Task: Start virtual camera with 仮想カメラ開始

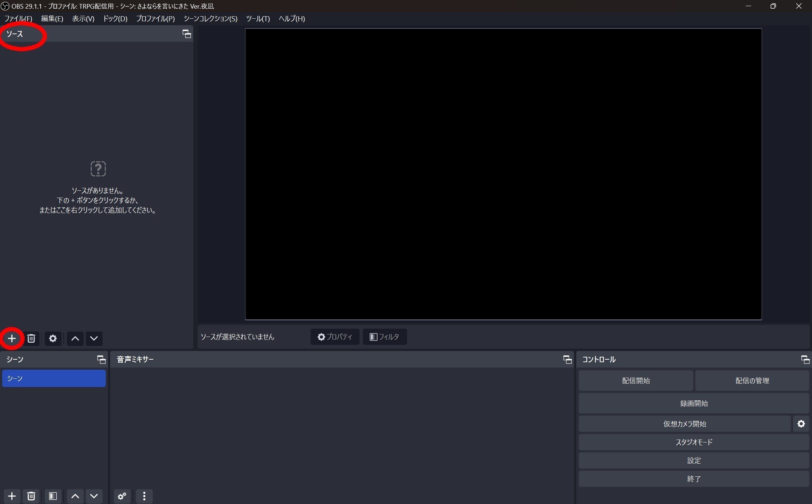Action: point(684,424)
